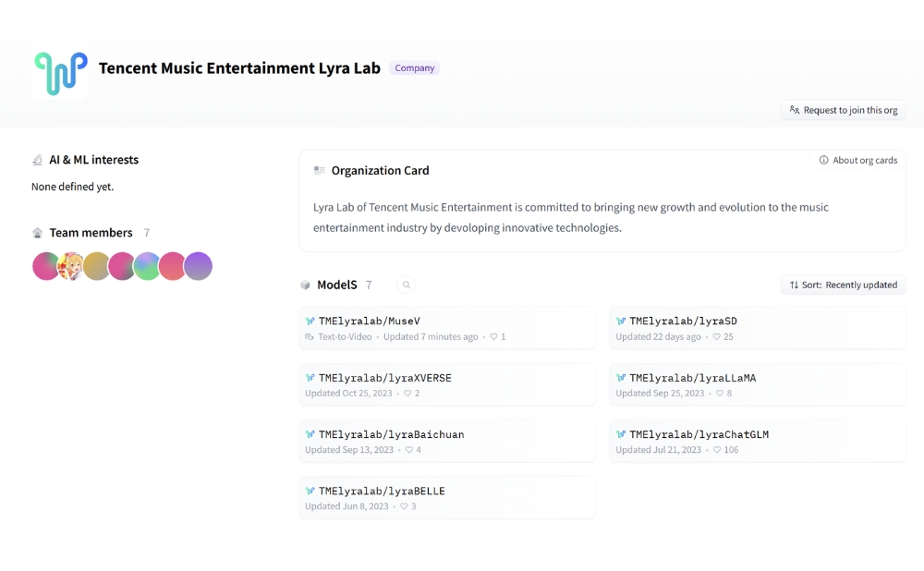924x571 pixels.
Task: Click 'Updated Jun 8, 2023' text
Action: [346, 506]
